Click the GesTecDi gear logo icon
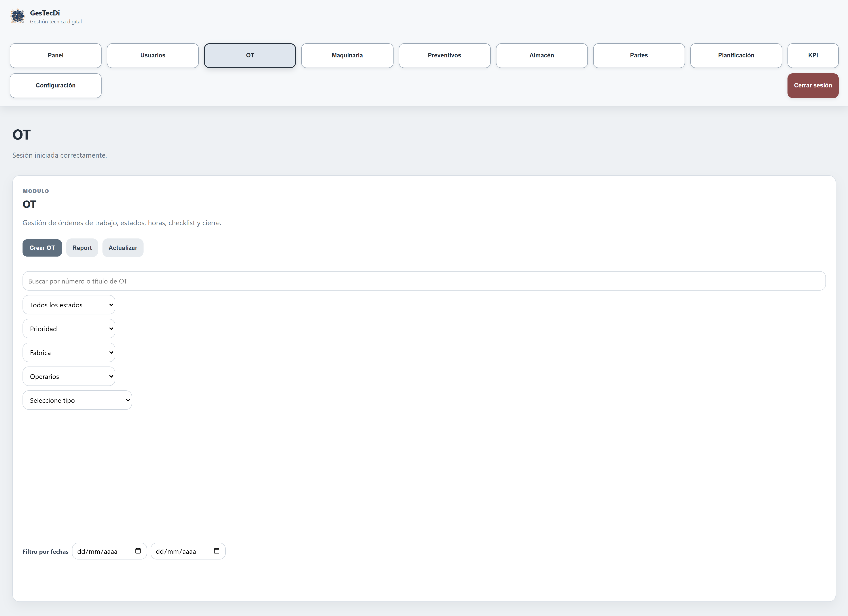This screenshot has width=848, height=616. (x=18, y=16)
